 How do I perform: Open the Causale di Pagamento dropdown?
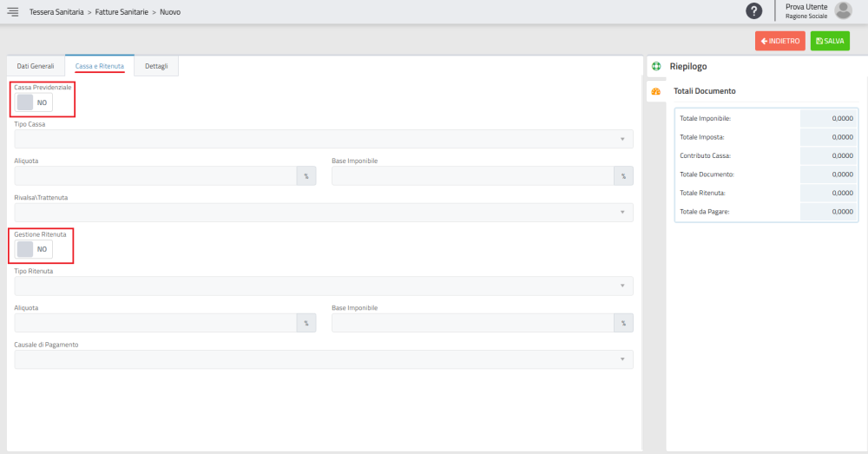[x=324, y=360]
